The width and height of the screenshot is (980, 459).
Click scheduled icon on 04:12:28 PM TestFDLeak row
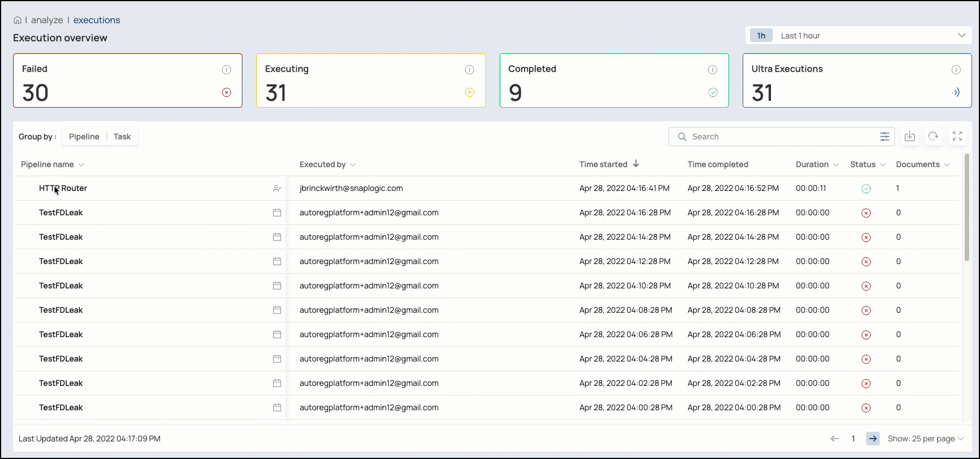[x=277, y=261]
